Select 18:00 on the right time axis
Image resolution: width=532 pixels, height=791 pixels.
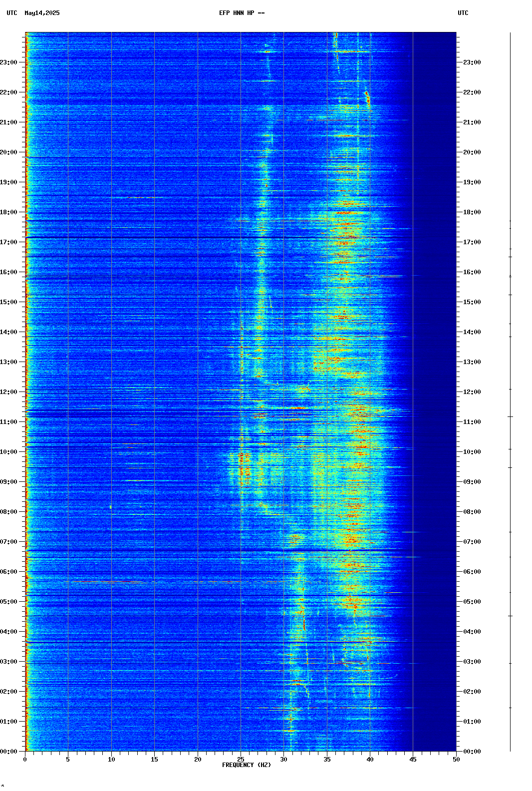pos(472,212)
